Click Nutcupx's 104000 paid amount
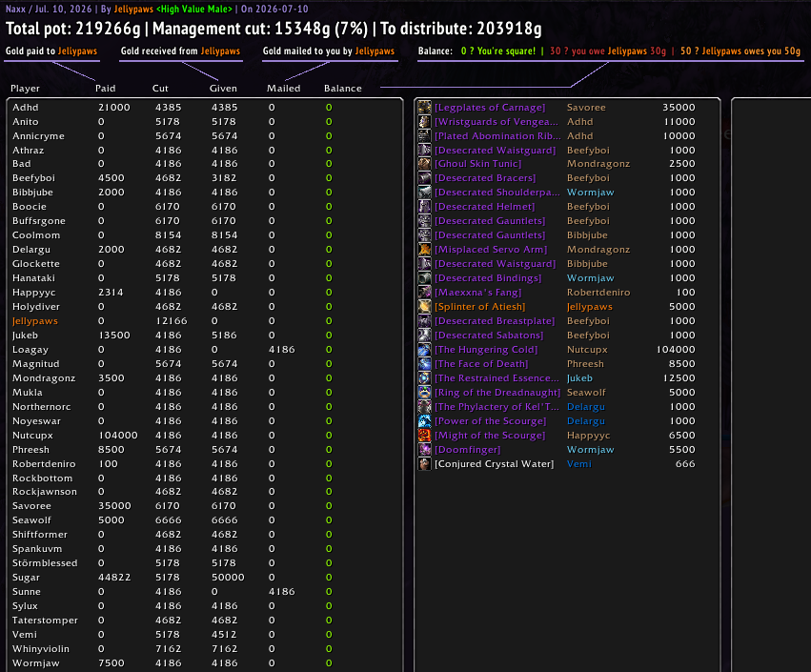 pos(118,435)
